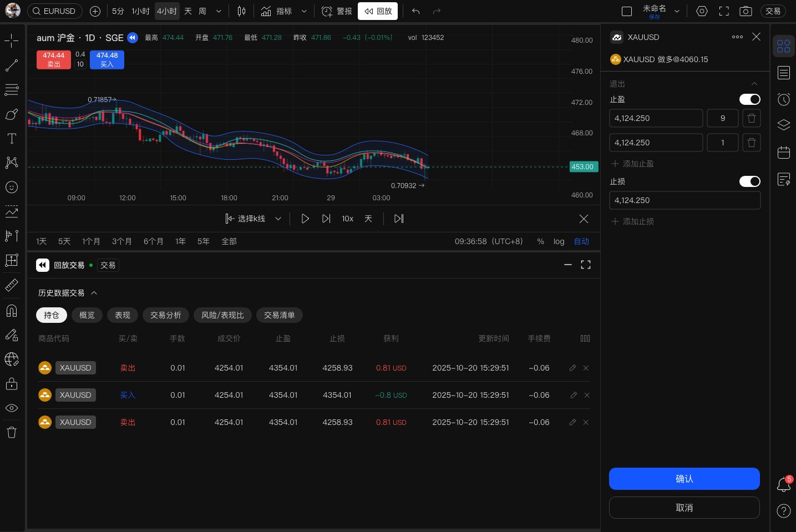Open candlestick chart type selector
This screenshot has width=796, height=532.
[x=241, y=11]
